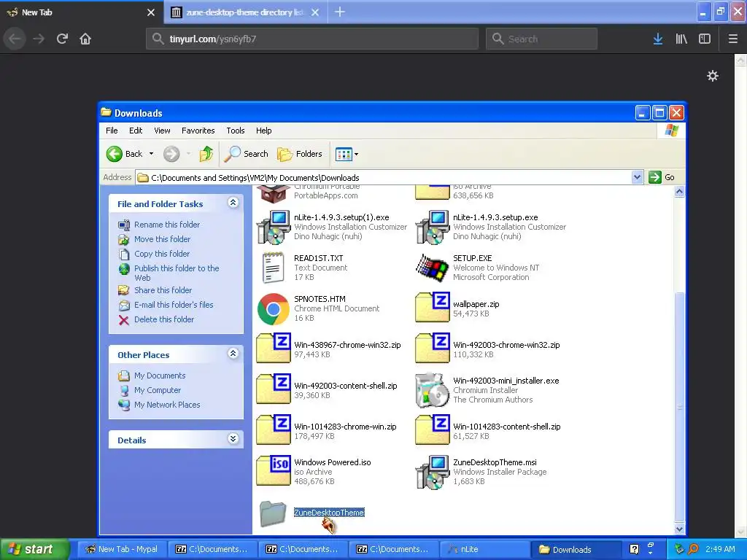Select nLite-1.4.9.3.setup(1).exe file icon
This screenshot has width=747, height=560.
point(274,227)
